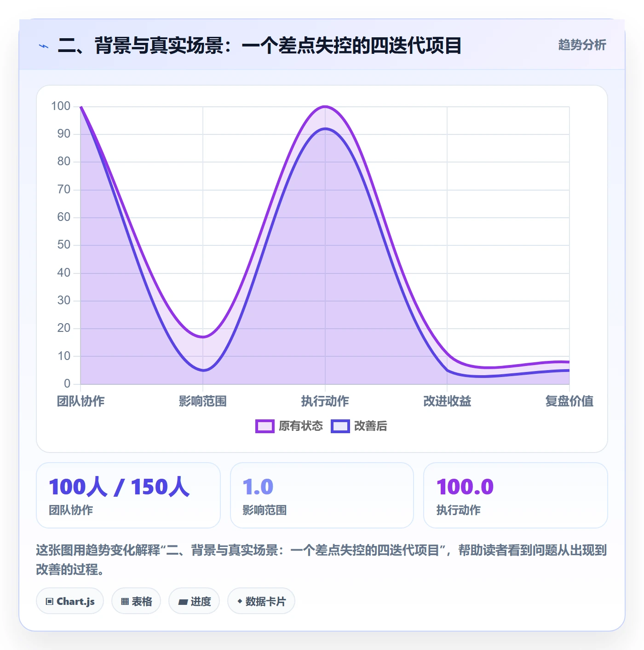644x650 pixels.
Task: Click the 100 y-axis tick label
Action: click(x=61, y=106)
